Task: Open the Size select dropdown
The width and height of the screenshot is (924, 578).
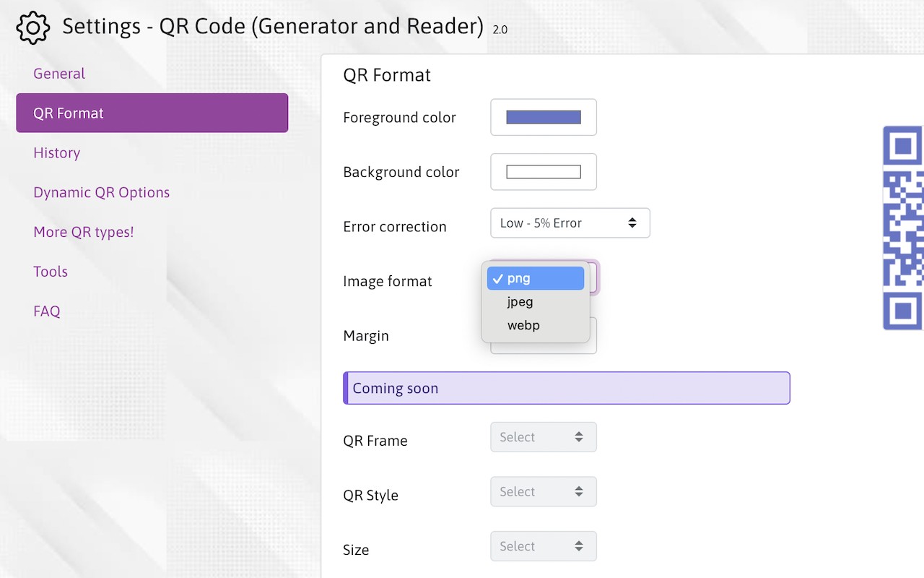Action: click(544, 546)
